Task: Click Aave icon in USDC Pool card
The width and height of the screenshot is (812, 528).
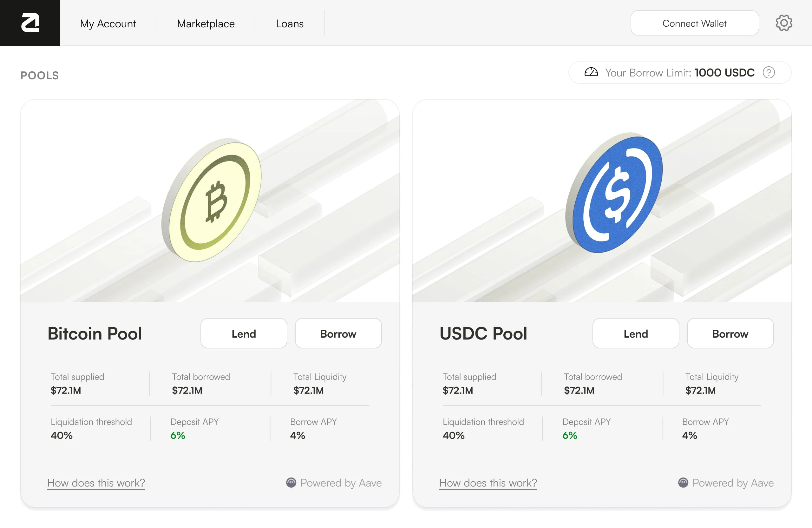Action: 683,483
